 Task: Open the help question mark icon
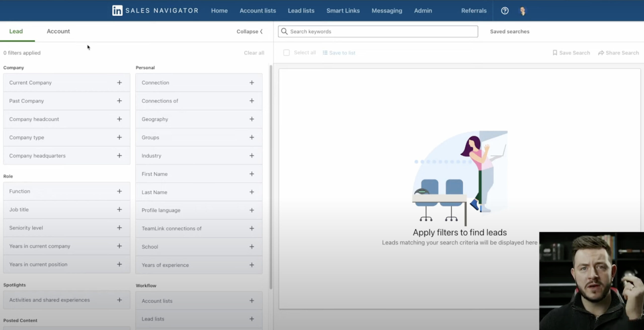[x=505, y=11]
